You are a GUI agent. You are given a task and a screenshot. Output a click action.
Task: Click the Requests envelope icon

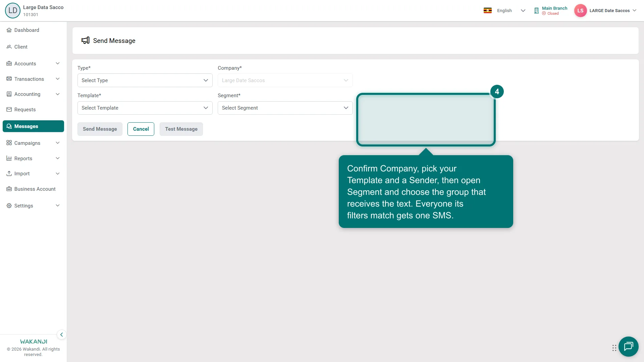[x=9, y=110]
